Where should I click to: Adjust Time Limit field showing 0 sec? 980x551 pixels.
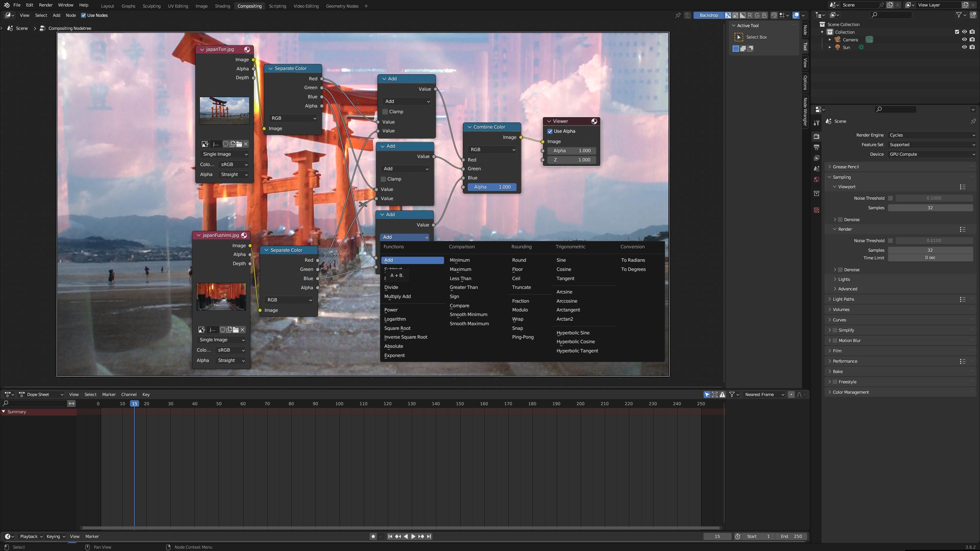[930, 258]
